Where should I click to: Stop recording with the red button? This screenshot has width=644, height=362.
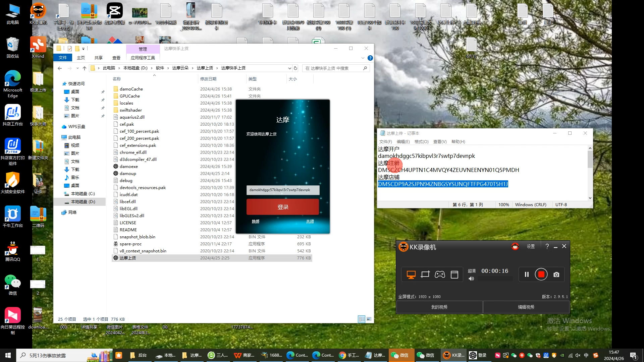(541, 275)
